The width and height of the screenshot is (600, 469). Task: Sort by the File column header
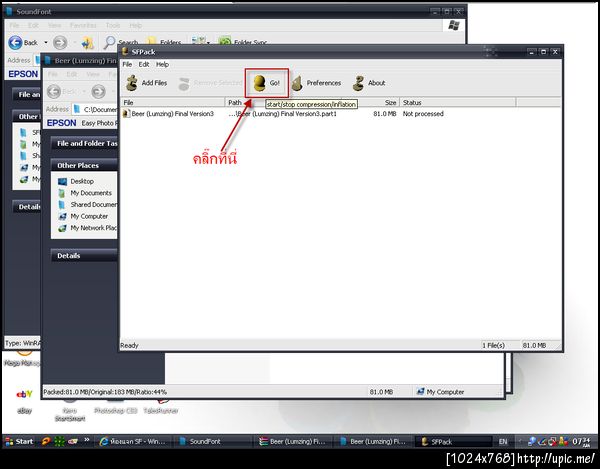[173, 103]
